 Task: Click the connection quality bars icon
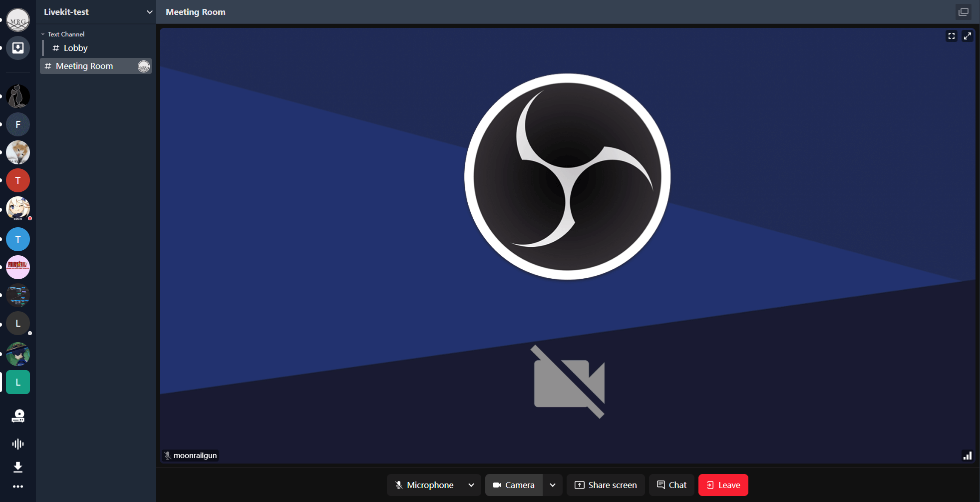point(968,456)
